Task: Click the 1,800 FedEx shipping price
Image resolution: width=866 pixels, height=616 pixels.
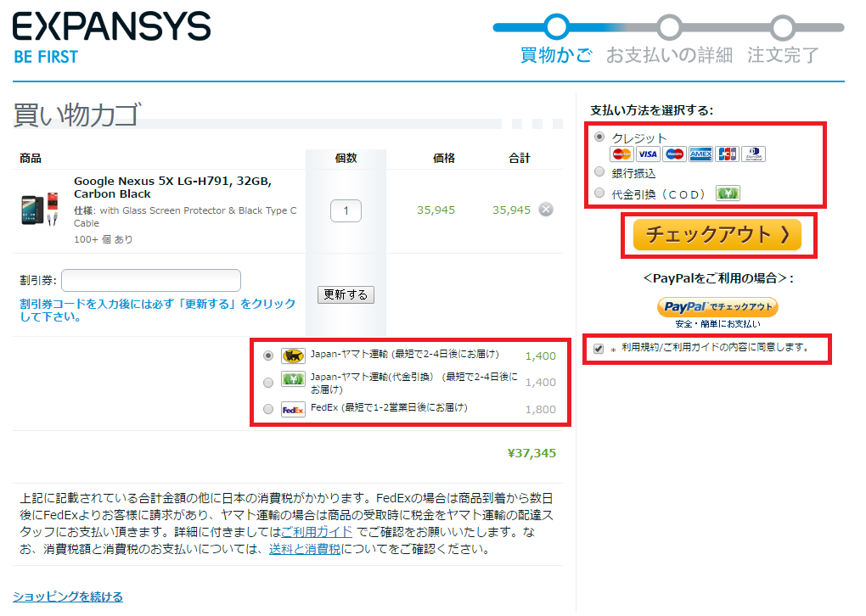Action: [x=540, y=410]
